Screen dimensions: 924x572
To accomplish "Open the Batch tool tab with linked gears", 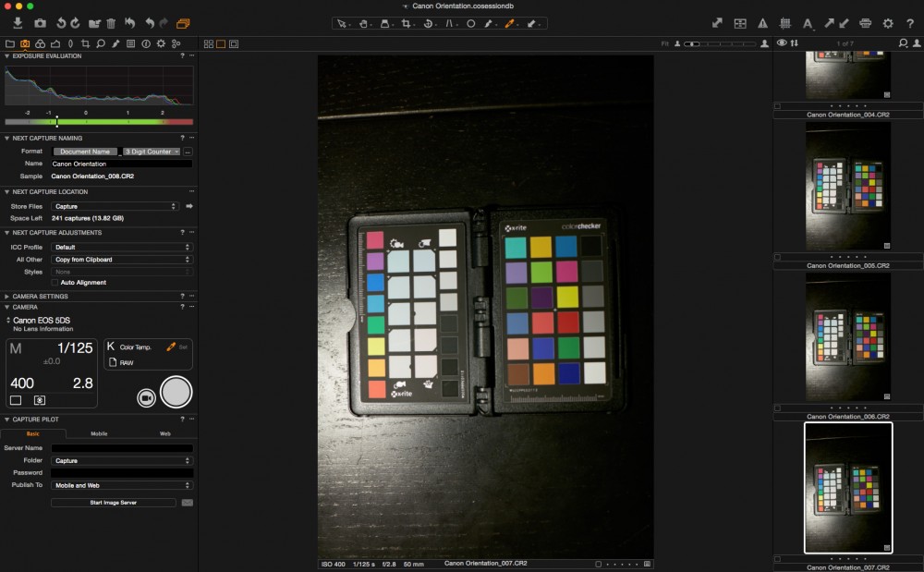I will 176,43.
